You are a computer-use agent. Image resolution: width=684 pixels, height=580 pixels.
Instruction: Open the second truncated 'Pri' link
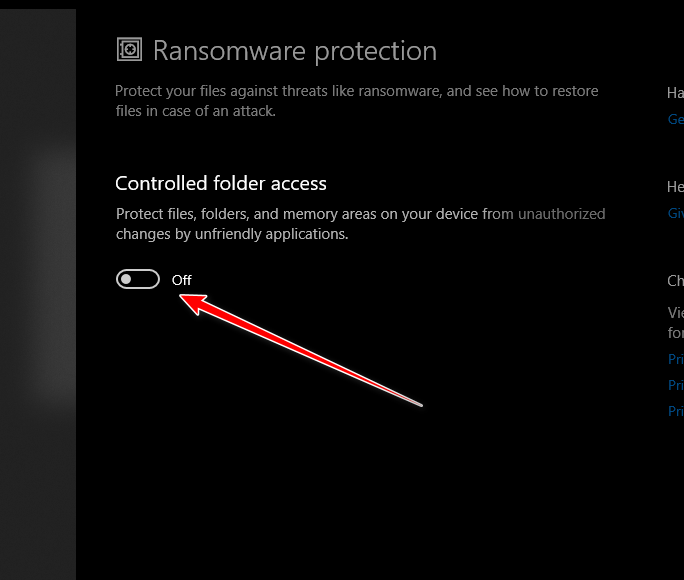pos(675,385)
